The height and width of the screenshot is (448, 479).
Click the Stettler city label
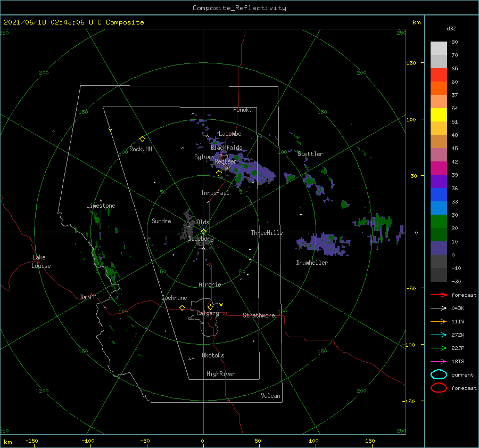(x=310, y=154)
